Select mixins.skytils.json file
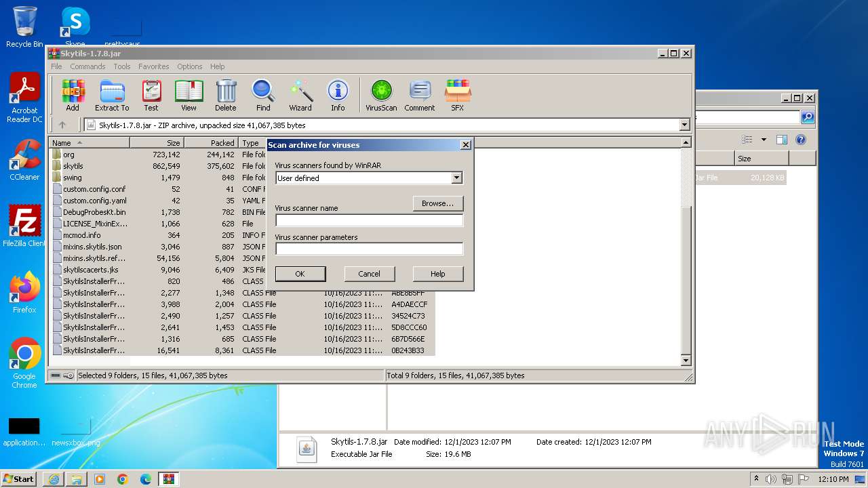Image resolution: width=868 pixels, height=488 pixels. [92, 247]
